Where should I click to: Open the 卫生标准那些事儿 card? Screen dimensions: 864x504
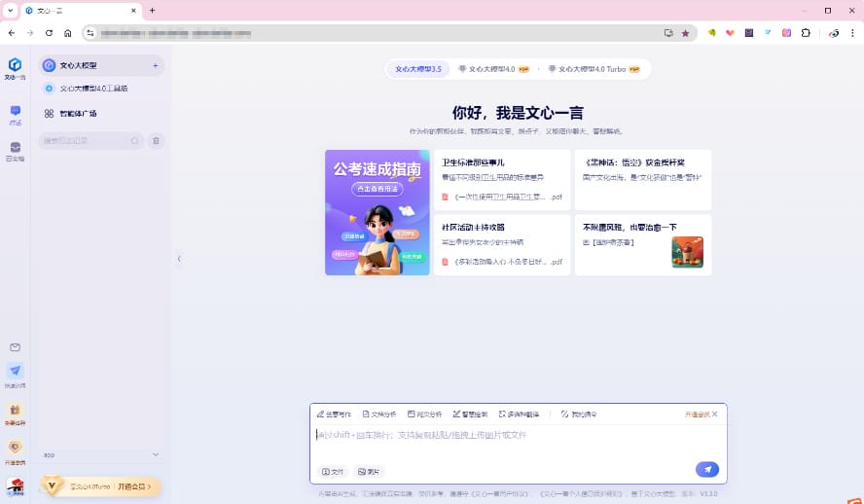click(x=502, y=180)
